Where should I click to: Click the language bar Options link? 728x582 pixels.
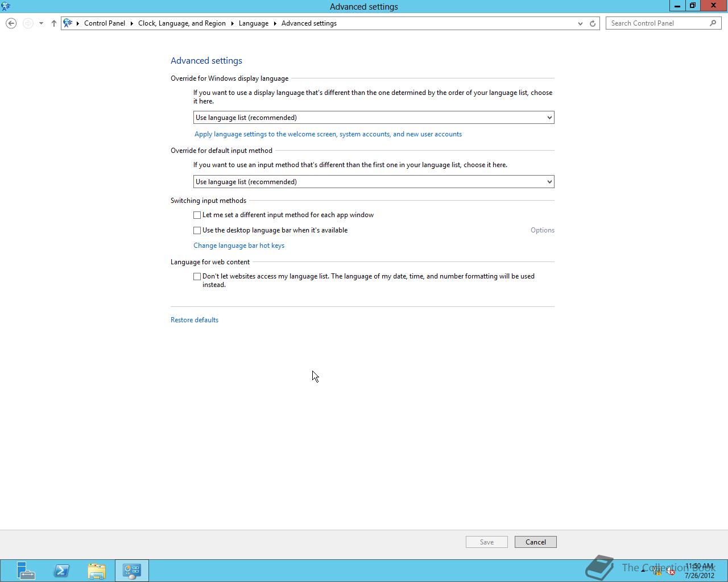point(543,230)
